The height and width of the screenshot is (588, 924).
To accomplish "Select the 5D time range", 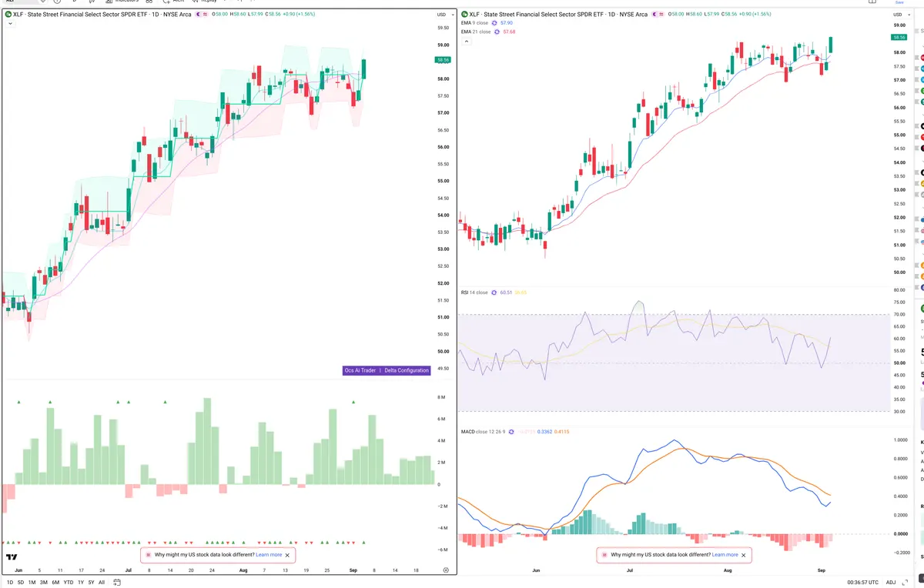I will tap(21, 582).
